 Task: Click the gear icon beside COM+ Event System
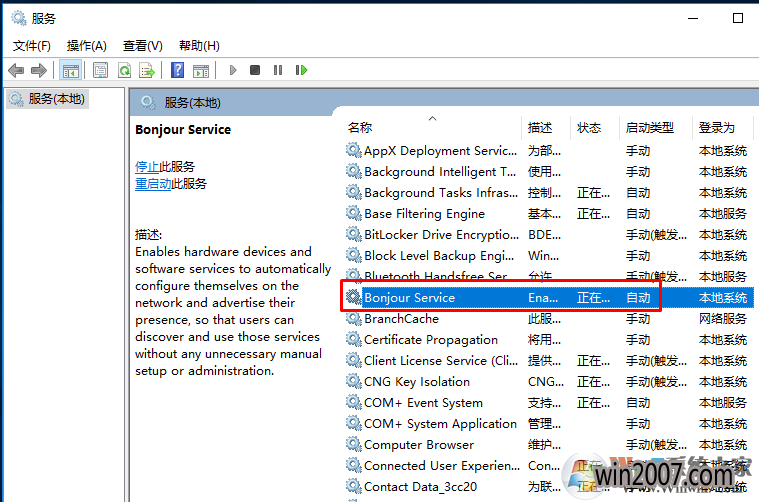[354, 403]
